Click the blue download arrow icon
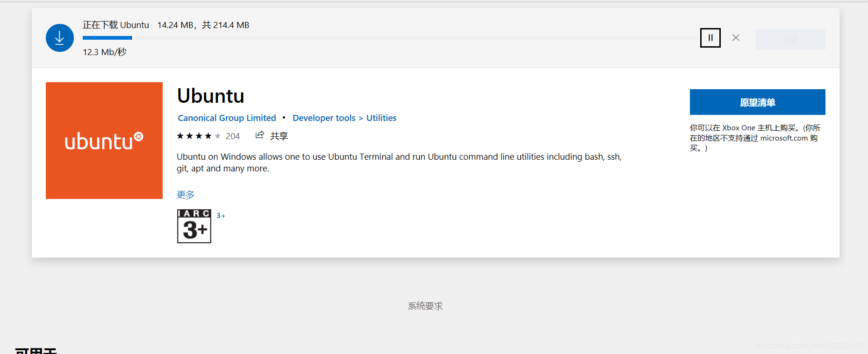This screenshot has height=354, width=868. [x=60, y=38]
